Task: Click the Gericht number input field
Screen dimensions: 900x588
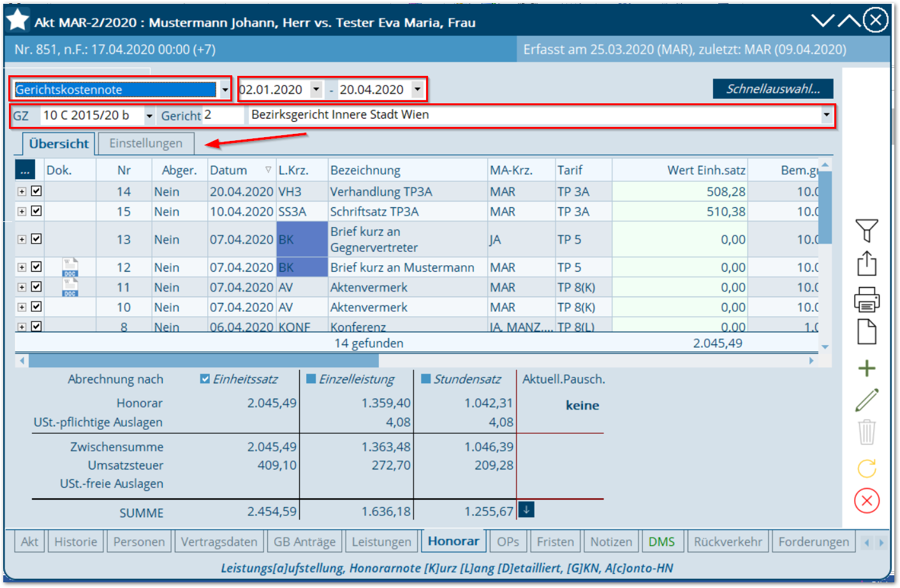Action: coord(223,115)
